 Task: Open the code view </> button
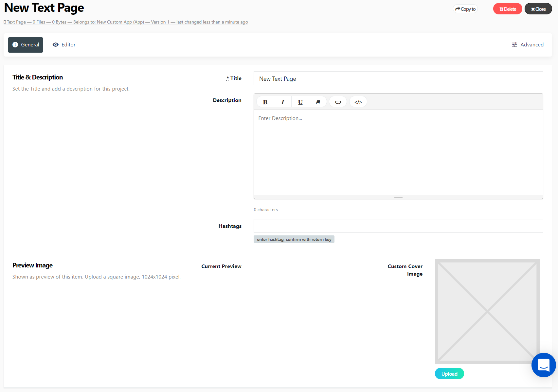click(x=358, y=102)
